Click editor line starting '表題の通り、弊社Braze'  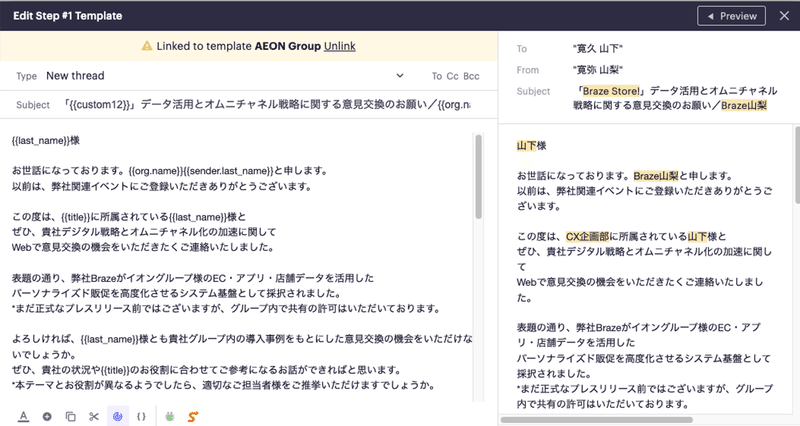coord(193,278)
